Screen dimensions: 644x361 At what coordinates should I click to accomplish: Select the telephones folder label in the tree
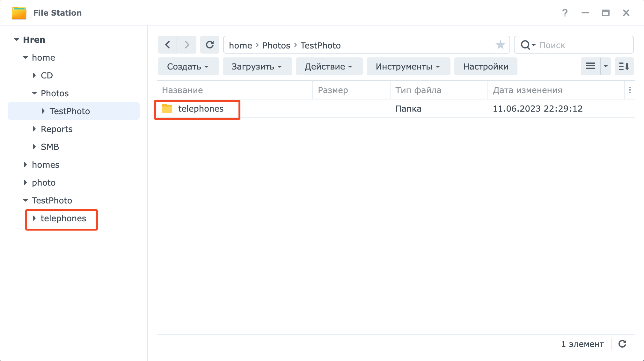(63, 218)
